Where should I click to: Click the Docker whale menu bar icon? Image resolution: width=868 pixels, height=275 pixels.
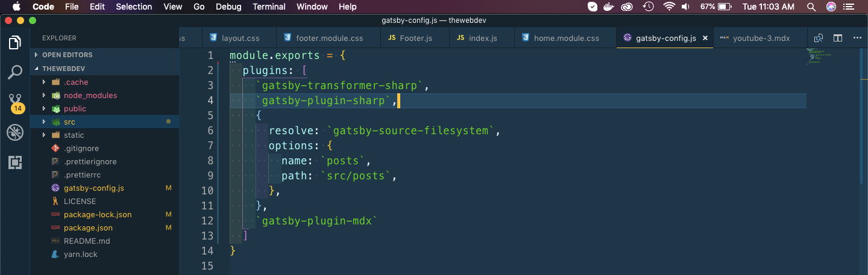pos(610,7)
